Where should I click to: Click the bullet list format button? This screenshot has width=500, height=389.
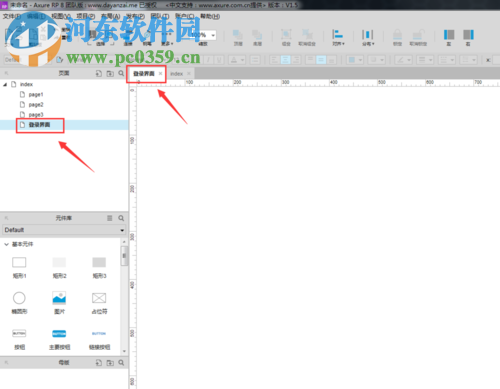click(x=255, y=60)
